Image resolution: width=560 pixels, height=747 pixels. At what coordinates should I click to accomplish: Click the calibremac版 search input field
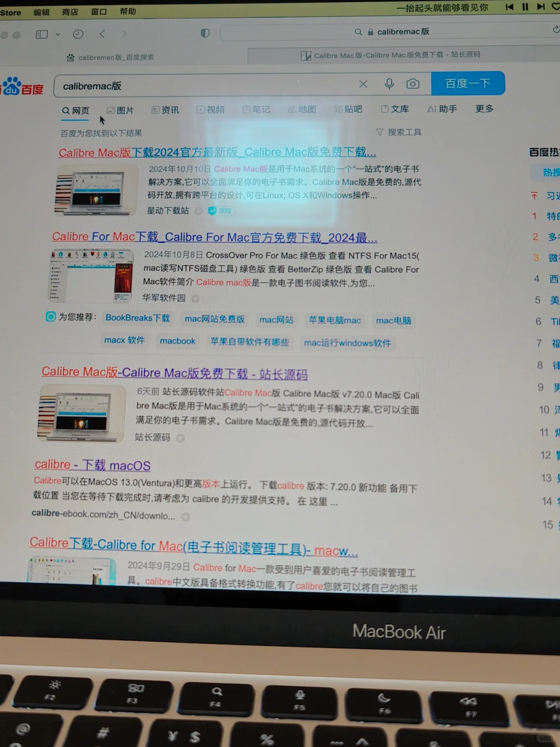pos(207,86)
